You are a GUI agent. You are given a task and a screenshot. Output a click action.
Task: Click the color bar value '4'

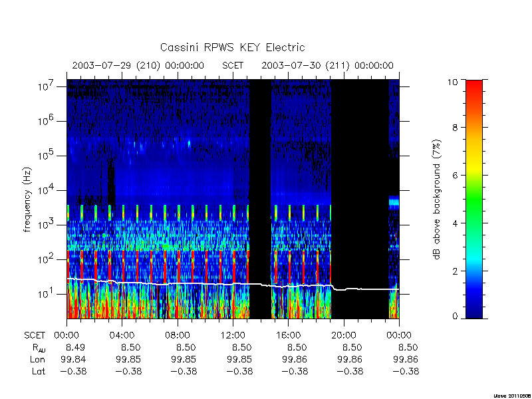tap(455, 223)
